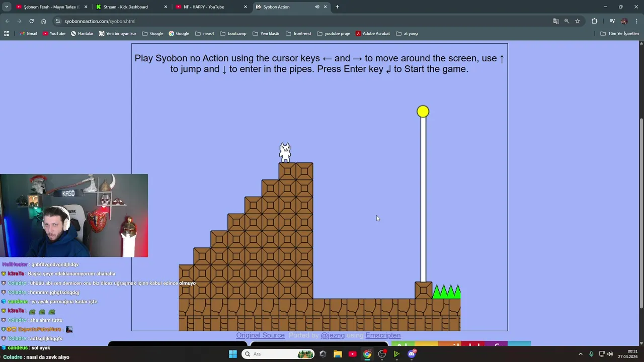Go to the browser home page
The image size is (644, 362).
point(43,21)
